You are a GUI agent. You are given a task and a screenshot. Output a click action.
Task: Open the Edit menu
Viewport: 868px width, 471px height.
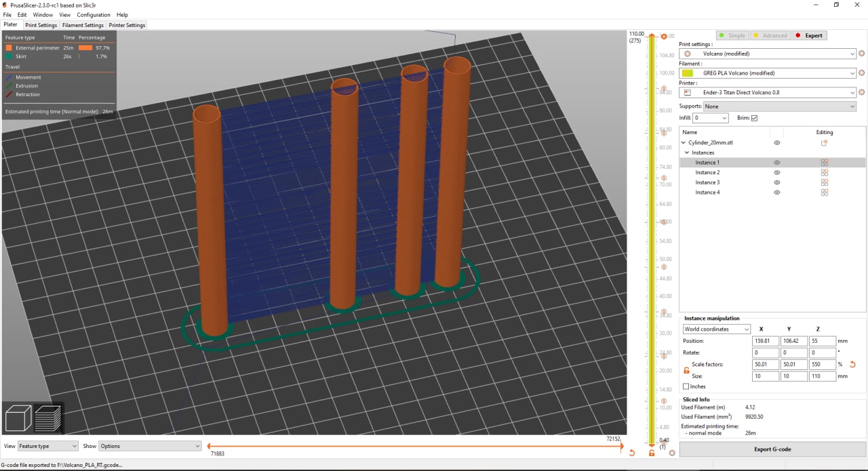22,15
